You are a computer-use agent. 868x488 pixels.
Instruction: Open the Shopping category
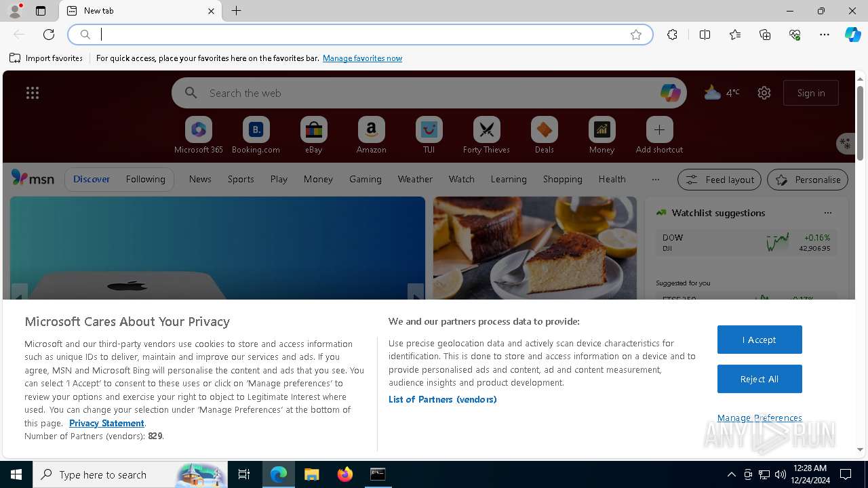coord(563,179)
